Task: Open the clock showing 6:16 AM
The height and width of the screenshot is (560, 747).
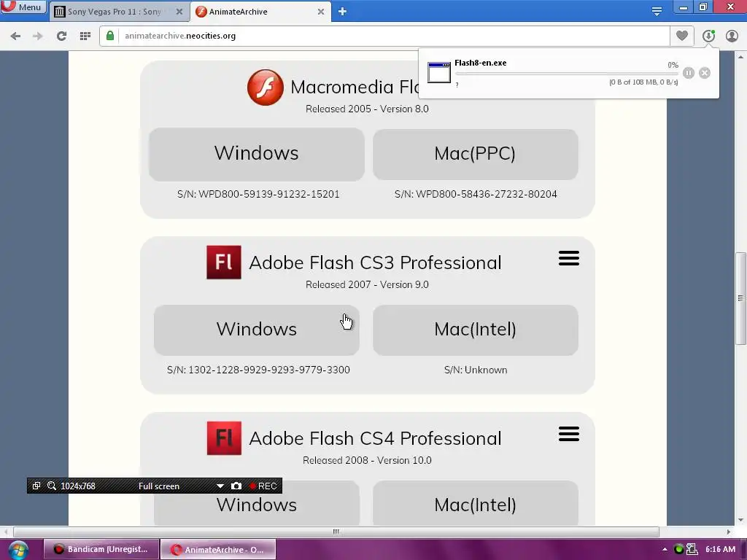Action: [720, 549]
